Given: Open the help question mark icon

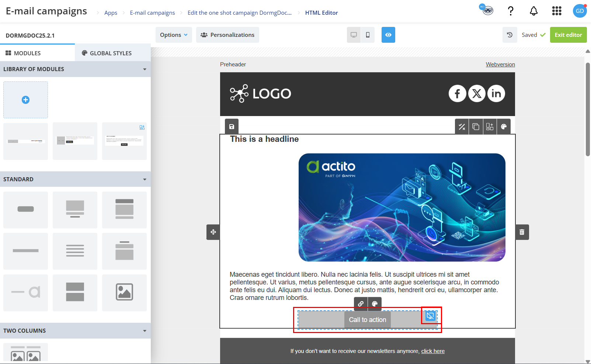Looking at the screenshot, I should tap(511, 11).
